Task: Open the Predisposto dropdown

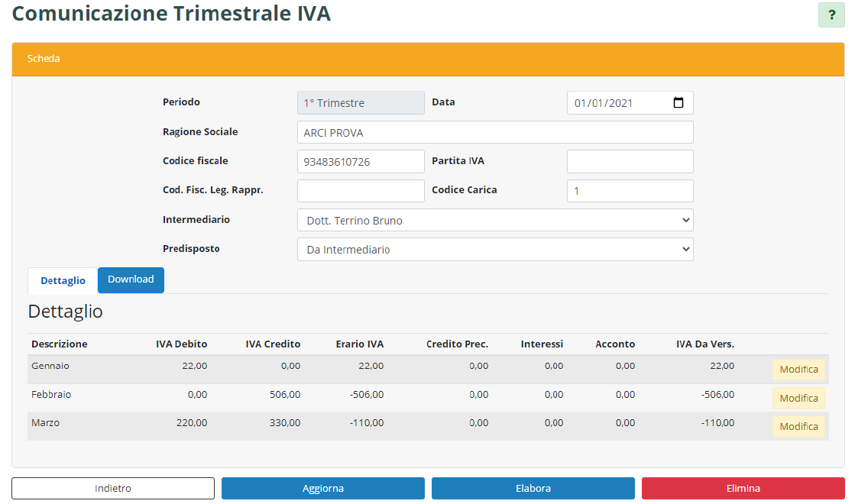Action: (494, 250)
